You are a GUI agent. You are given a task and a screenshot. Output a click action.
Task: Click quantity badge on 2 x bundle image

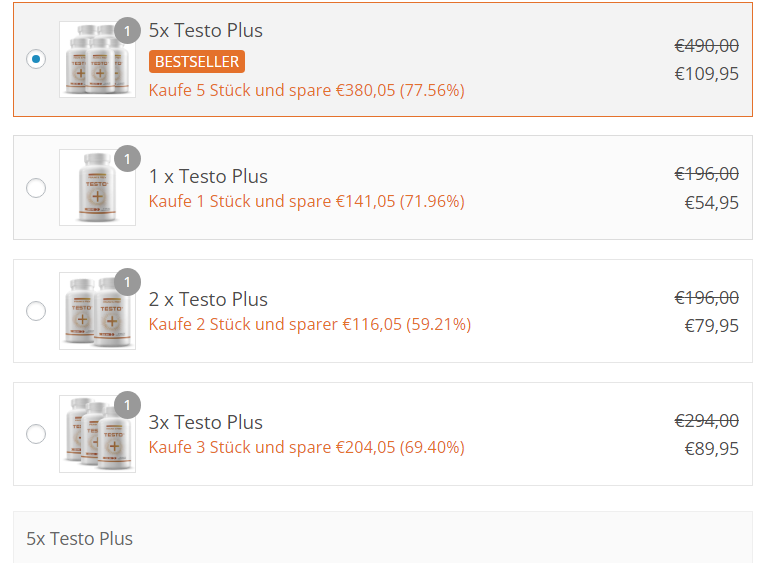tap(127, 282)
